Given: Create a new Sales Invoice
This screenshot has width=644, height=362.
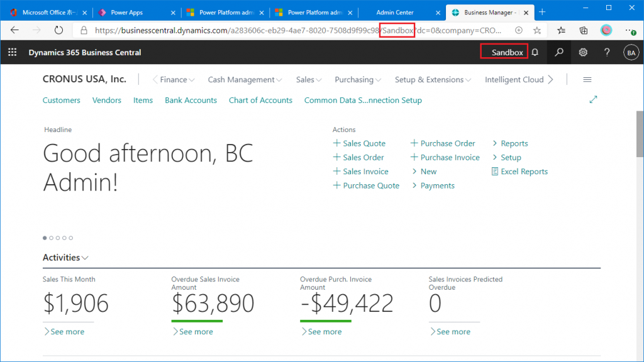Looking at the screenshot, I should (360, 172).
